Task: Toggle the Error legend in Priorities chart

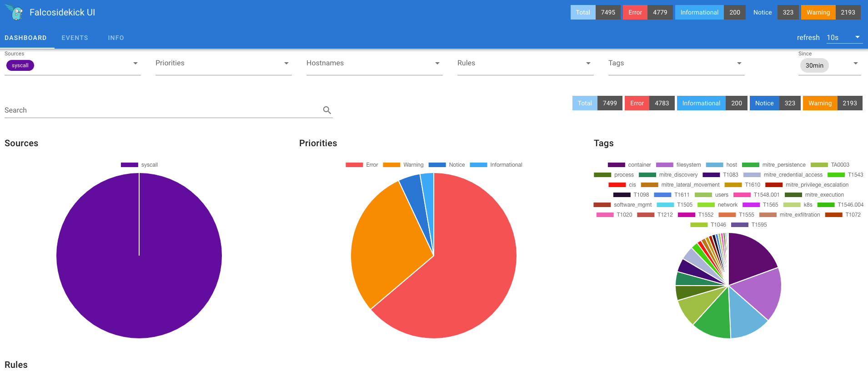Action: pyautogui.click(x=361, y=165)
